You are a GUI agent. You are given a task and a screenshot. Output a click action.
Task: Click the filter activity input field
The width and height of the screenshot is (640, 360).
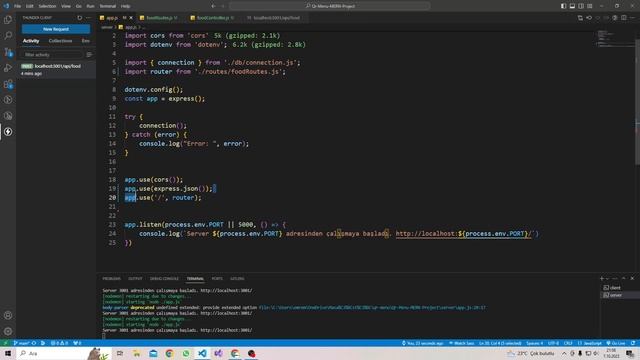pos(52,55)
